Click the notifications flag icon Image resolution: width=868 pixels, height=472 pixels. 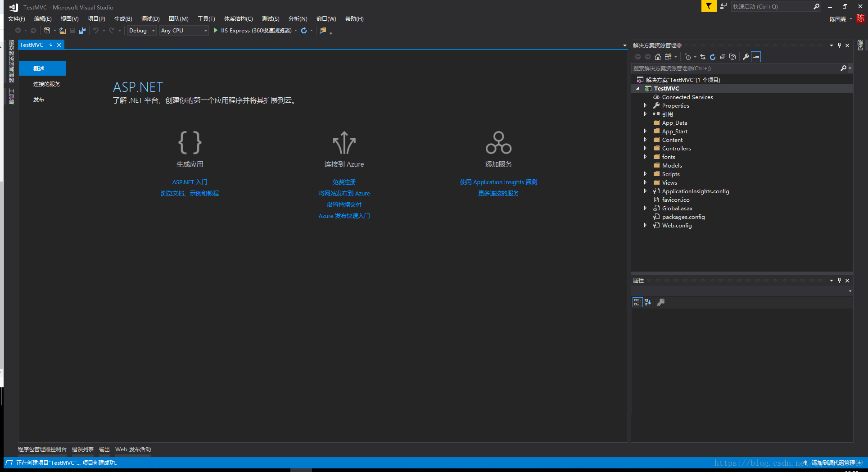(x=709, y=6)
